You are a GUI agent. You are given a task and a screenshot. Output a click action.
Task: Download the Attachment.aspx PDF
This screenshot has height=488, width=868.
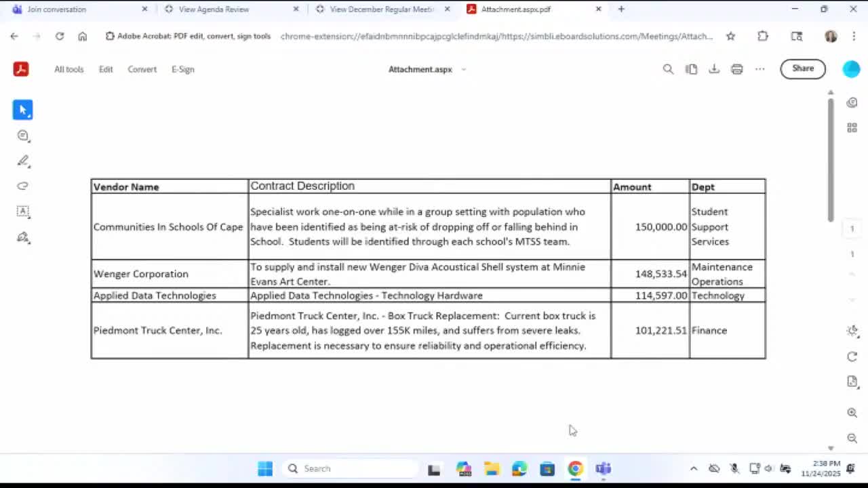tap(714, 68)
